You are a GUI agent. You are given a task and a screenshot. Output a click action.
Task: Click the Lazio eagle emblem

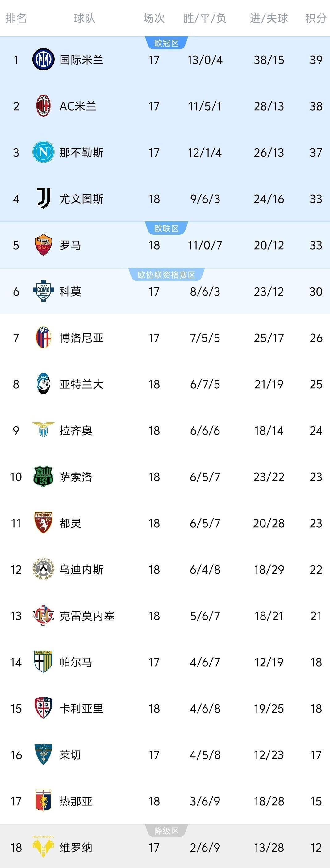(43, 430)
